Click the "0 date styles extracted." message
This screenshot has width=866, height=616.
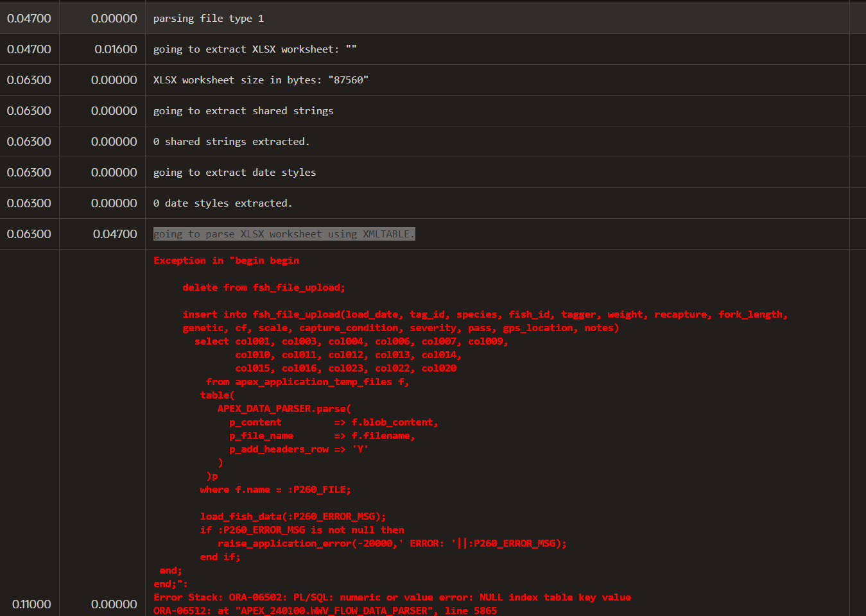pyautogui.click(x=222, y=203)
